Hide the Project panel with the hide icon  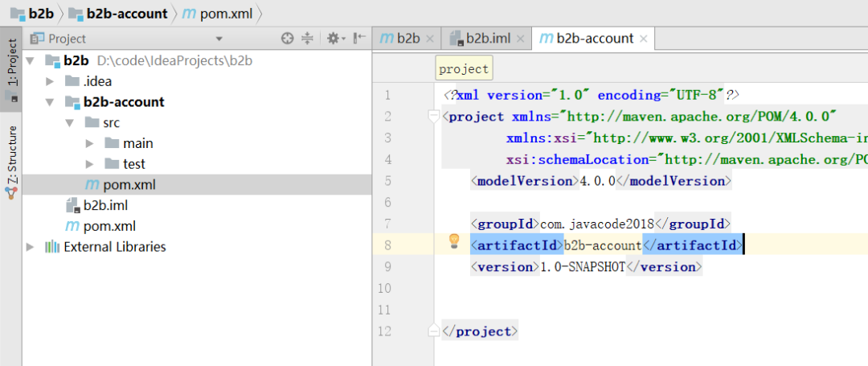tap(359, 39)
